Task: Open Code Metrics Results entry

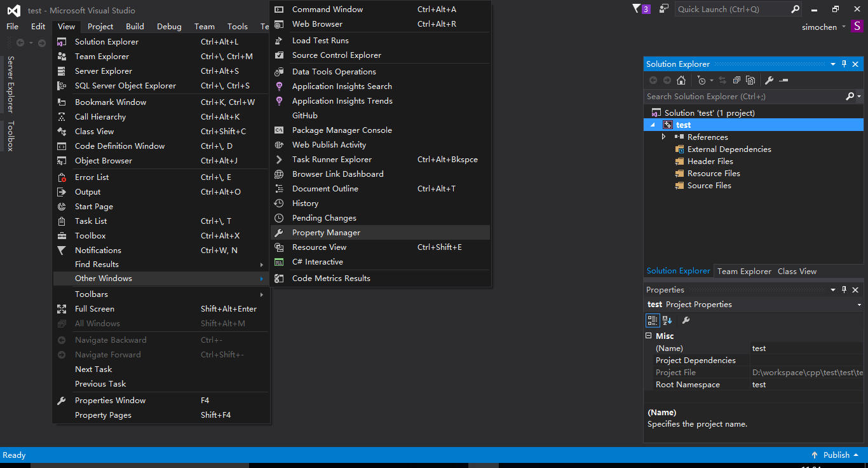Action: 381,279
